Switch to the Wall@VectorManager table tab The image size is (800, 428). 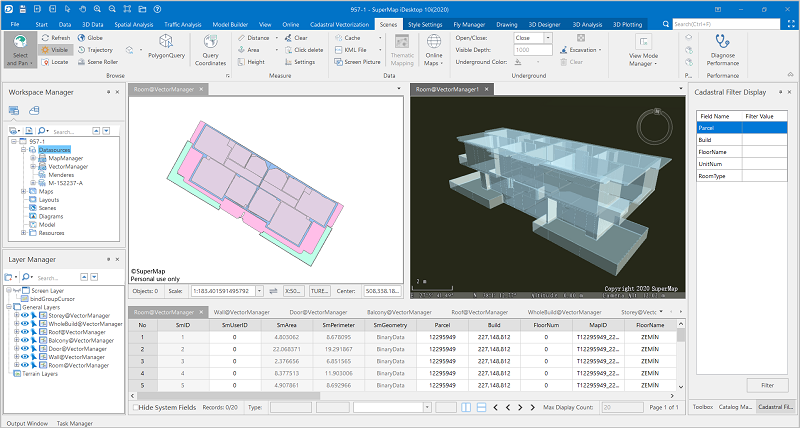(242, 312)
